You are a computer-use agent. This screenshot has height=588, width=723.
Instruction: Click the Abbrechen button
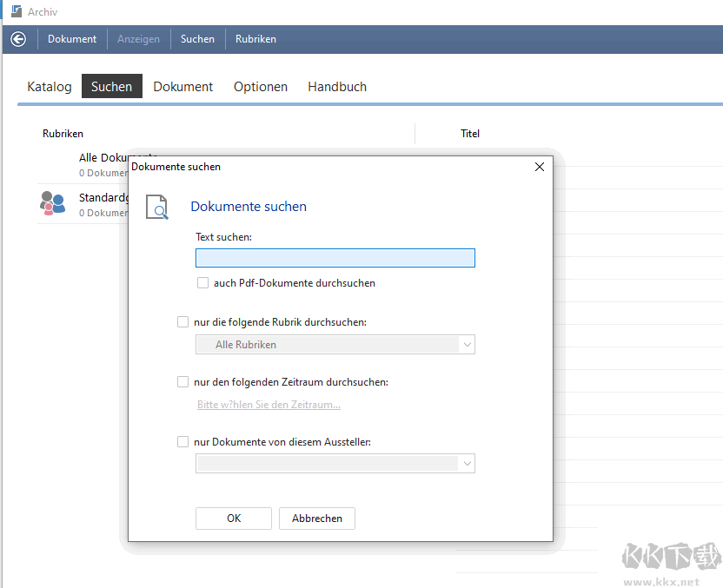coord(317,519)
